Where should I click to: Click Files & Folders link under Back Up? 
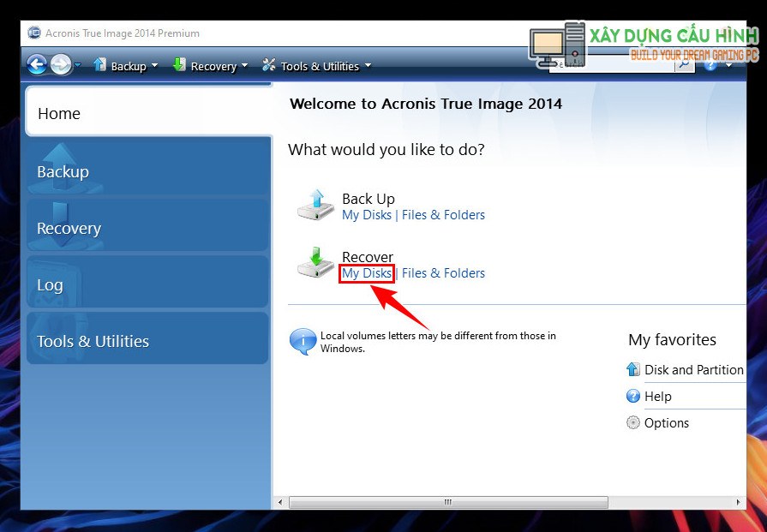point(443,215)
